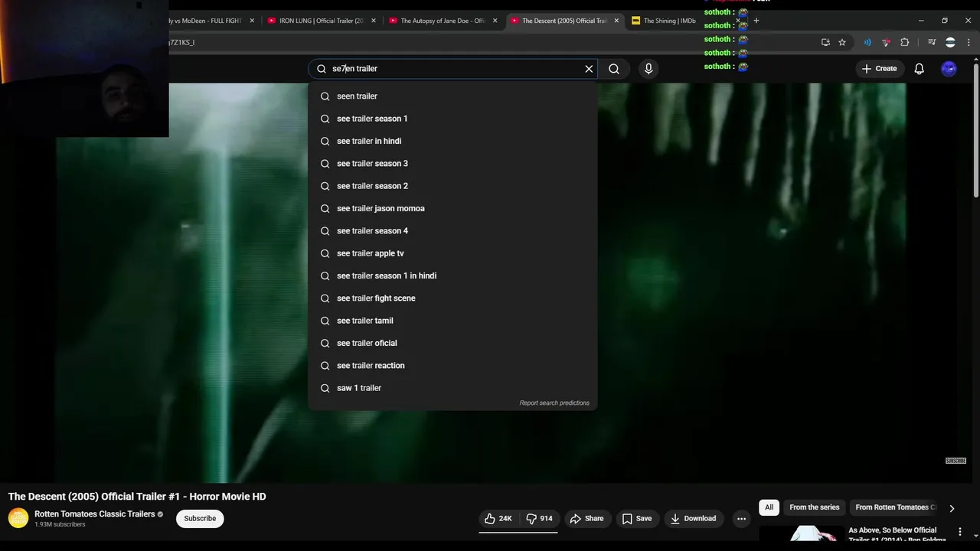Select the From Rotten Tomatoes chip
This screenshot has height=551, width=980.
pos(894,507)
